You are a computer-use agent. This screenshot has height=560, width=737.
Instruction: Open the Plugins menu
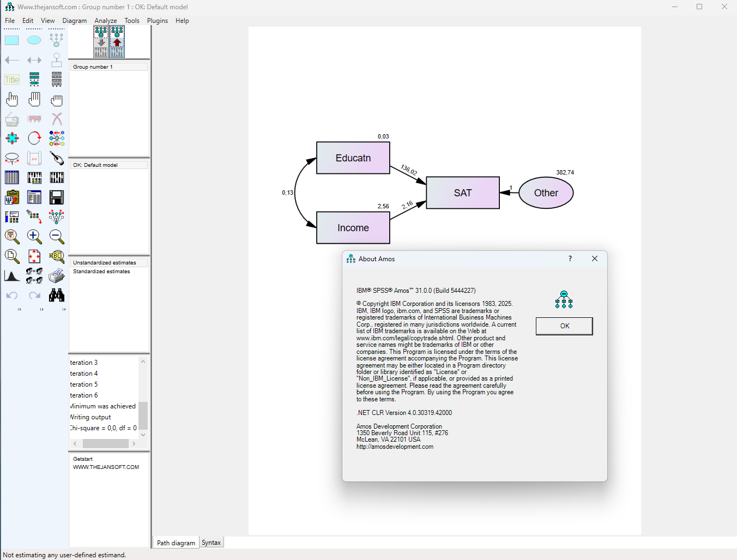point(158,21)
